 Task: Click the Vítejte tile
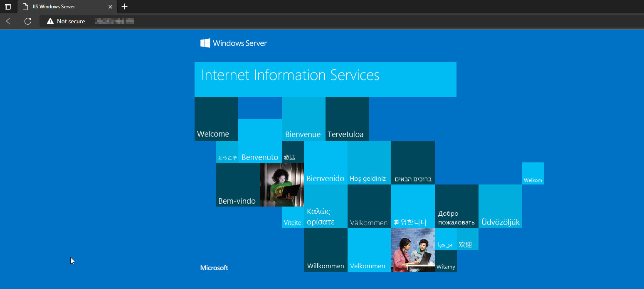tap(293, 217)
